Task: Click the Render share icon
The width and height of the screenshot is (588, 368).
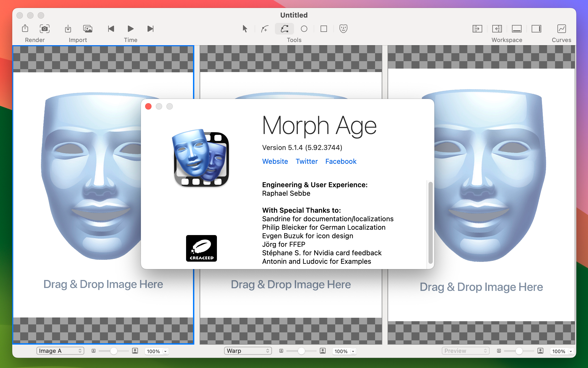Action: [25, 28]
